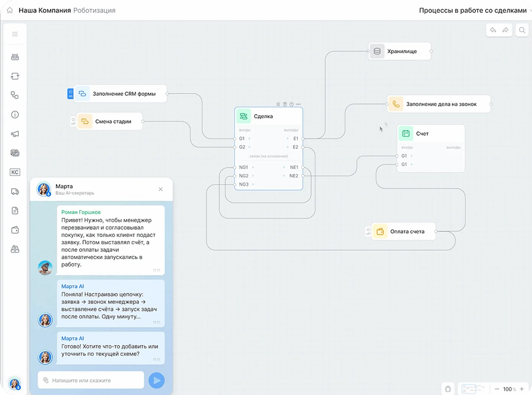Click the zoom in plus button
Screen dimensions: 532x395
pos(522,389)
